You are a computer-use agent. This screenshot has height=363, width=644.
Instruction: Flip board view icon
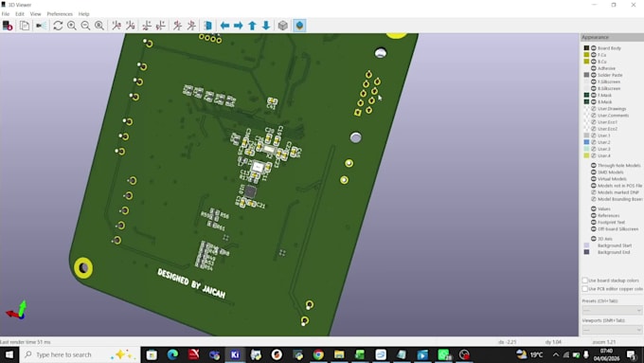(207, 26)
